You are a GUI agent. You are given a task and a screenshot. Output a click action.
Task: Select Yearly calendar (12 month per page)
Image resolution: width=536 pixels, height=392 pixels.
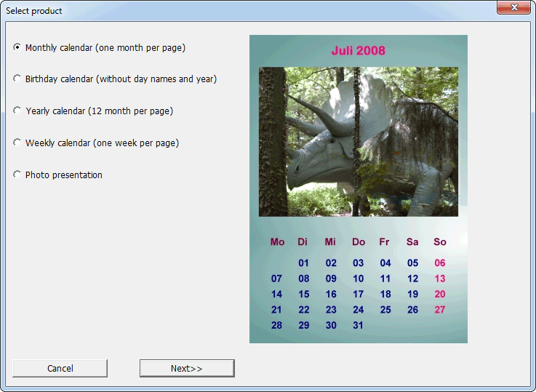pos(17,111)
